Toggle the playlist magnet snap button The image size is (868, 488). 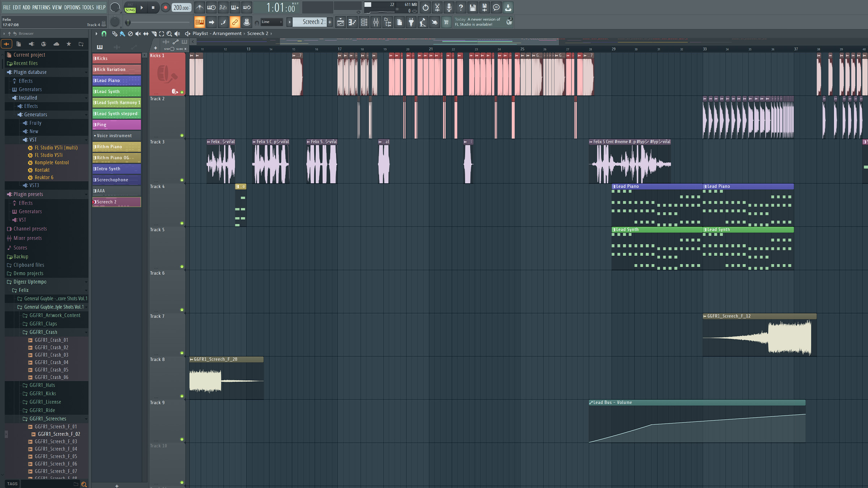pyautogui.click(x=104, y=34)
